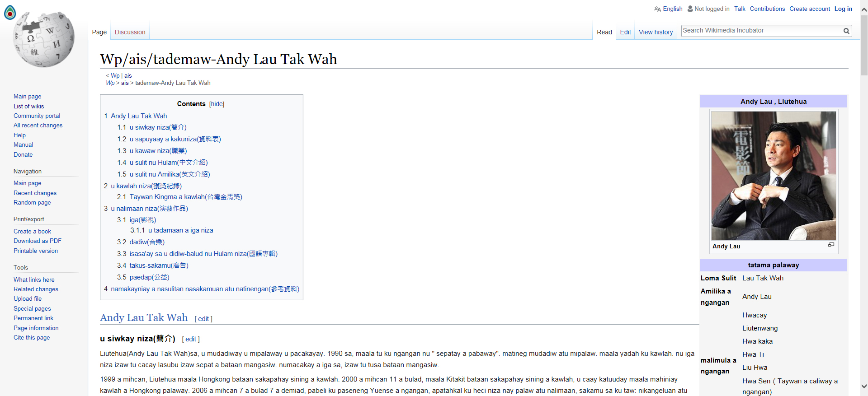Click the Wikipedia globe logo

click(43, 40)
